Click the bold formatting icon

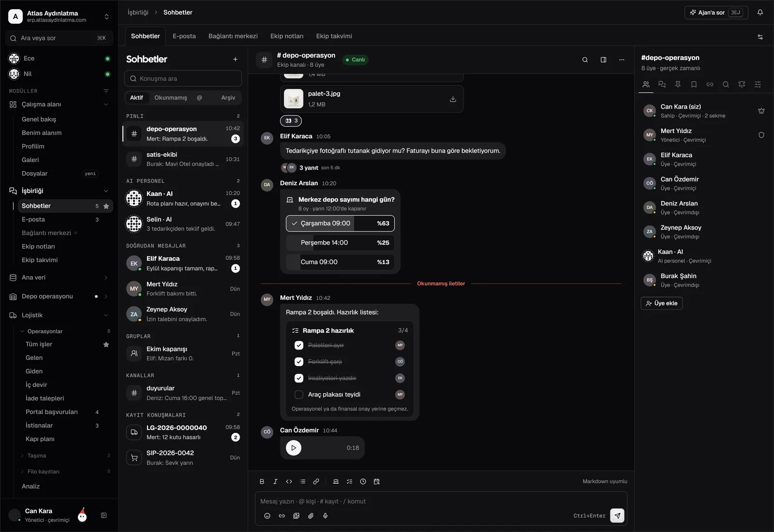pos(262,482)
